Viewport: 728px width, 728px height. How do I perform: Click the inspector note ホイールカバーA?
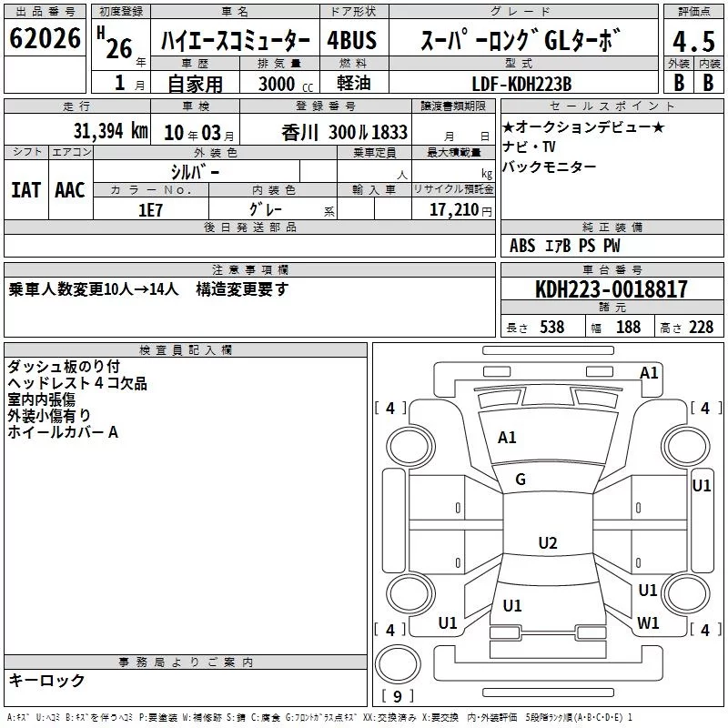tap(63, 432)
